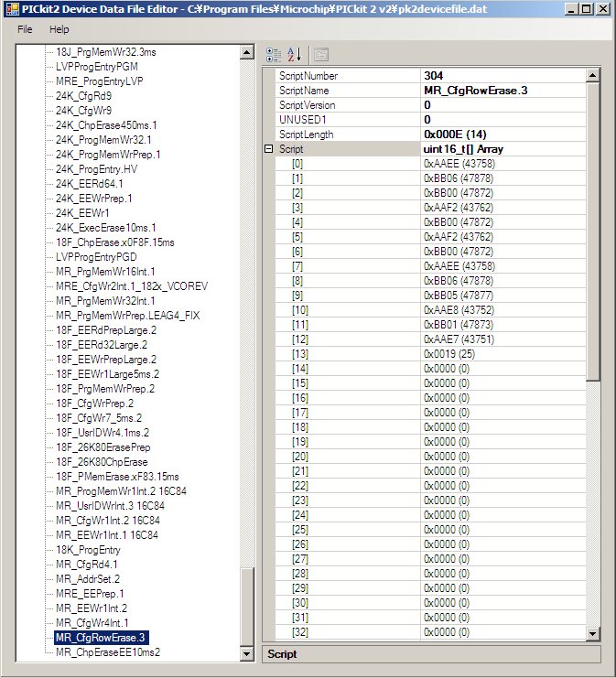Image resolution: width=616 pixels, height=678 pixels.
Task: Select MR_ChpEraseEE10ms2 tree item
Action: click(108, 652)
